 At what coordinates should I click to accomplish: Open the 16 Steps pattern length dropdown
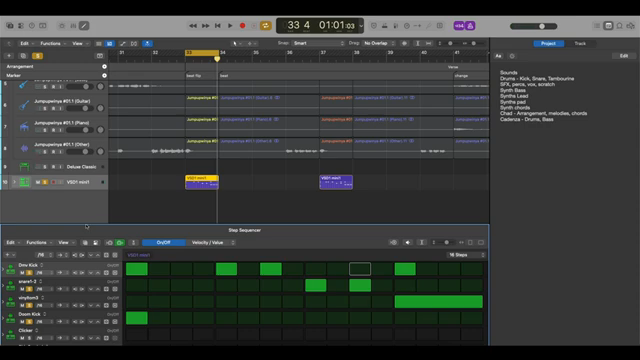[466, 255]
